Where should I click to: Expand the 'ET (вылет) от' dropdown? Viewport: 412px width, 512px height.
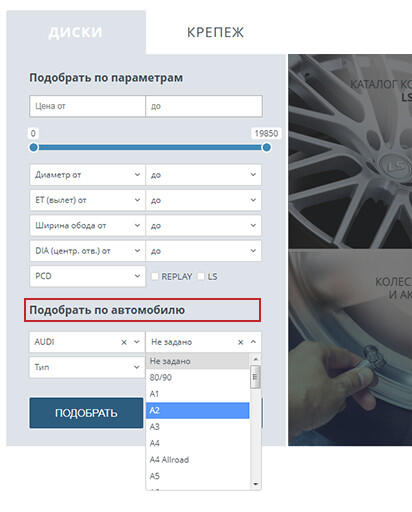tap(87, 200)
